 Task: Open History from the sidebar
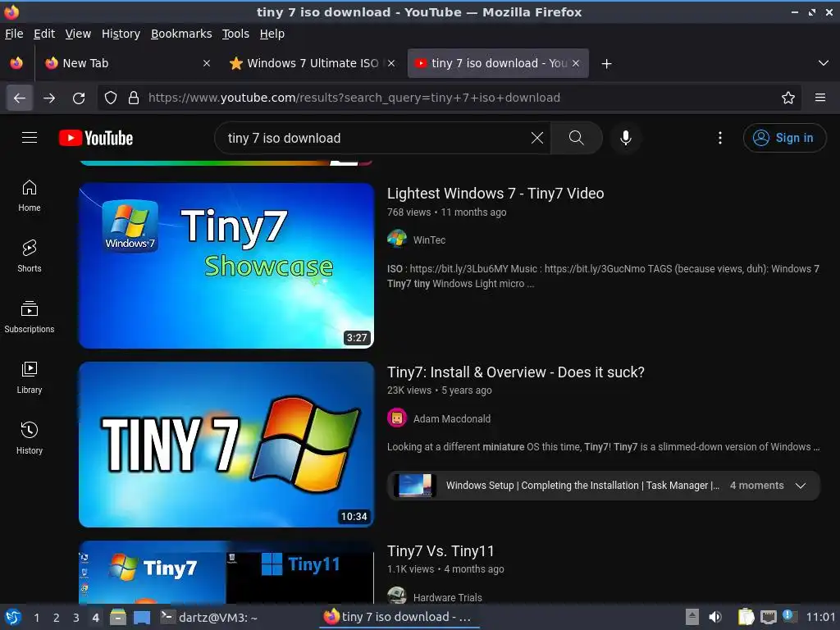[x=30, y=439]
